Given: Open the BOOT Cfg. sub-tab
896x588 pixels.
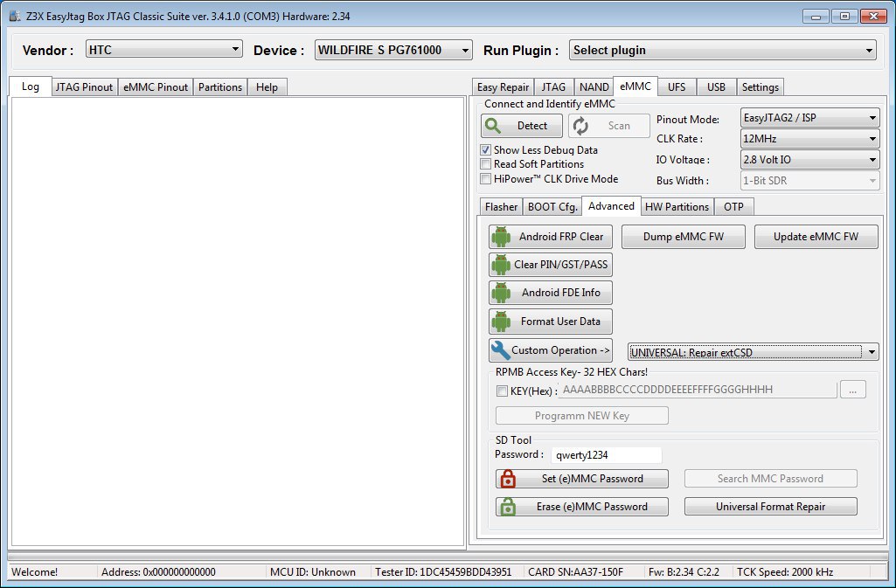Looking at the screenshot, I should [x=552, y=207].
